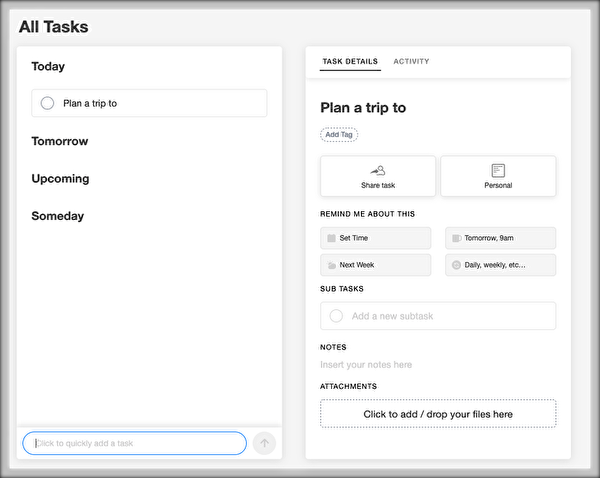Click the up-arrow submit task button

point(264,443)
